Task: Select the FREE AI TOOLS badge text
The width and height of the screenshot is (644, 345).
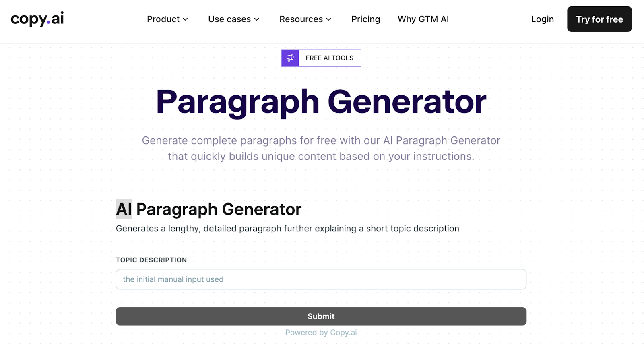Action: coord(329,58)
